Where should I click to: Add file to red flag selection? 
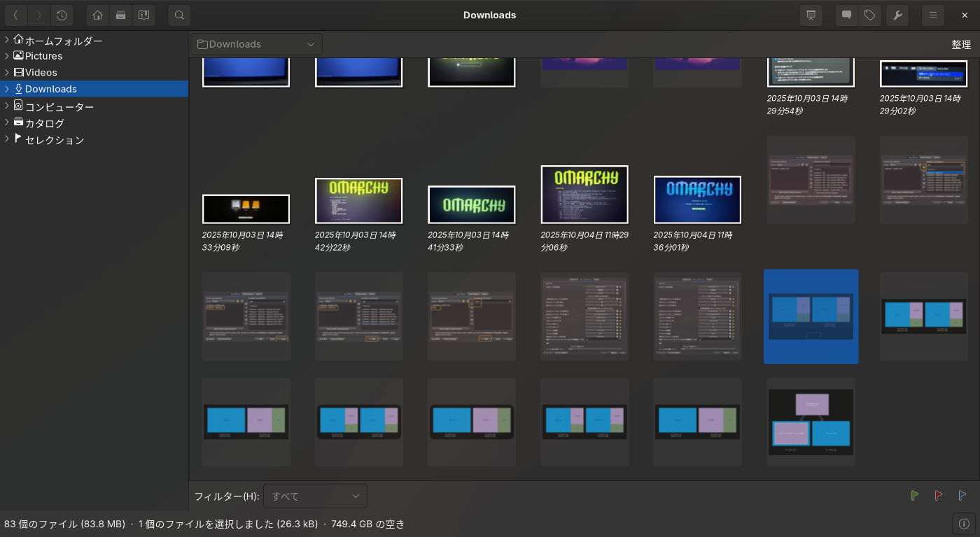939,496
